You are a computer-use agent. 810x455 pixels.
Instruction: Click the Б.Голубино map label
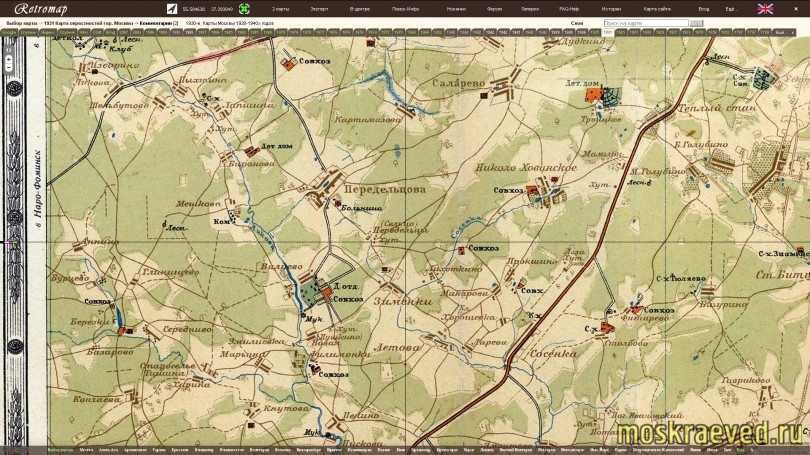pyautogui.click(x=701, y=145)
